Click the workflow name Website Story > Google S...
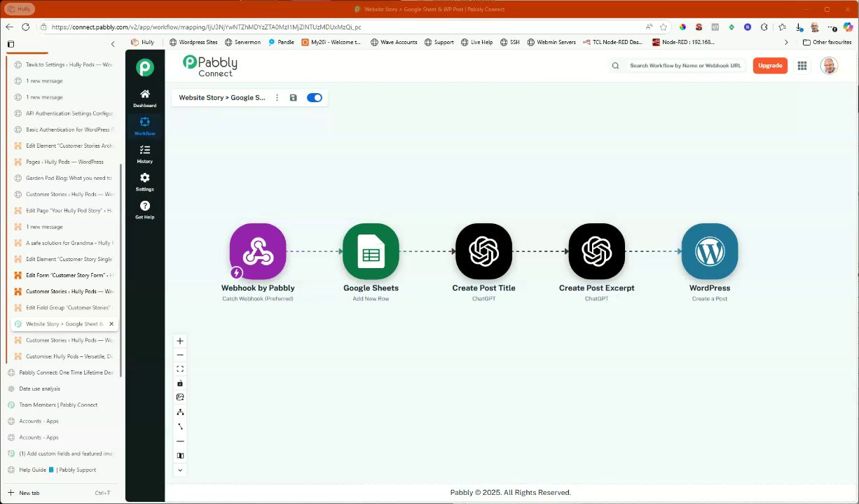This screenshot has width=859, height=504. point(222,98)
